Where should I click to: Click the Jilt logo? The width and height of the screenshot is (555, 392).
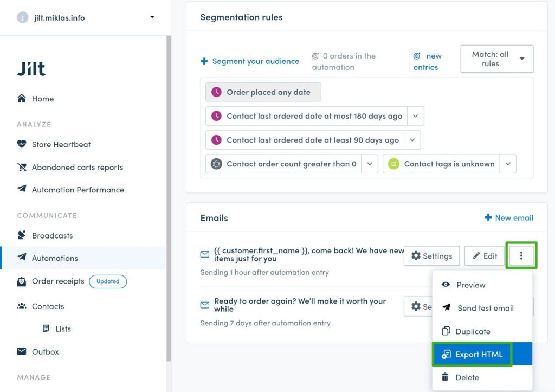click(31, 69)
